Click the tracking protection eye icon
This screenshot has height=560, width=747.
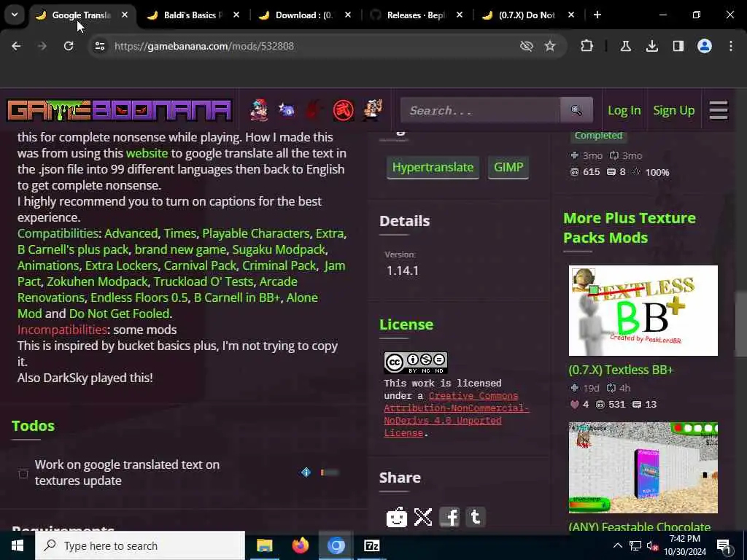tap(527, 46)
